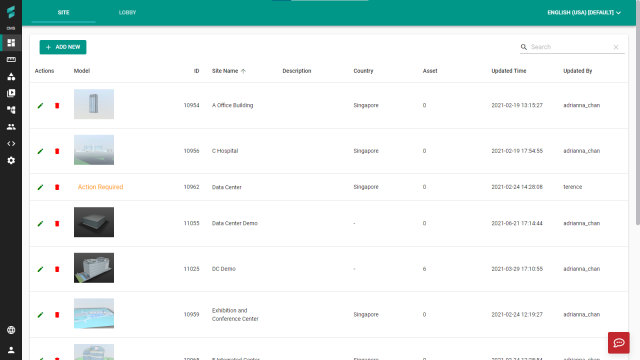This screenshot has height=360, width=640.
Task: Sort by the ID column header
Action: tap(196, 71)
